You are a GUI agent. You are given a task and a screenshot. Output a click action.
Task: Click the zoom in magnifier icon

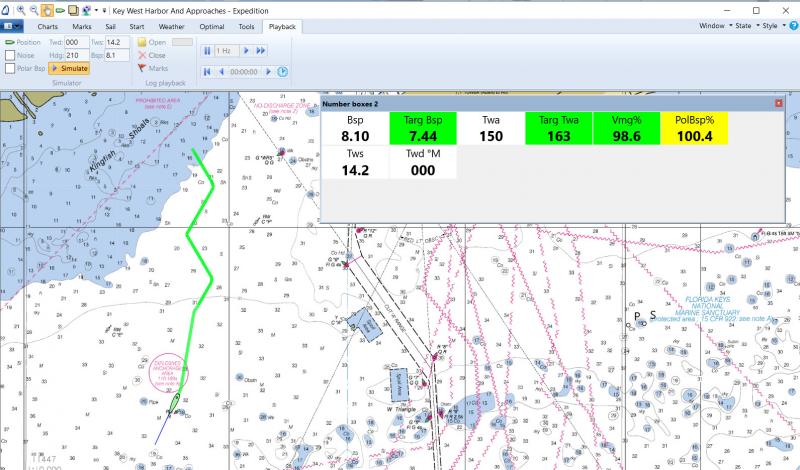point(20,9)
